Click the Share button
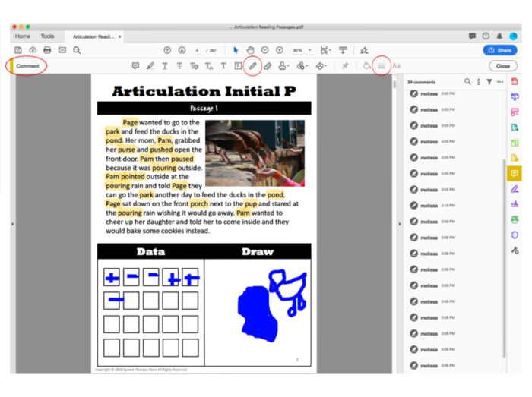The image size is (532, 397). coord(500,50)
